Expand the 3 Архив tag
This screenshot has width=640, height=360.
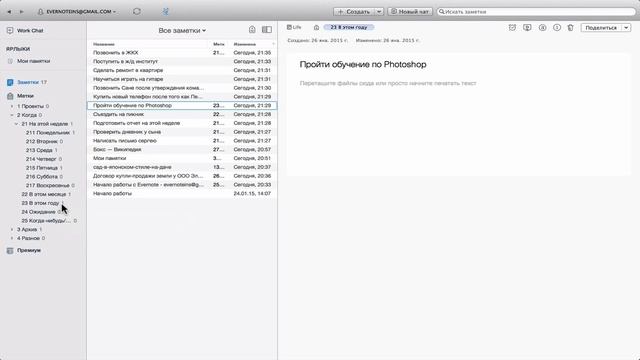tap(12, 229)
